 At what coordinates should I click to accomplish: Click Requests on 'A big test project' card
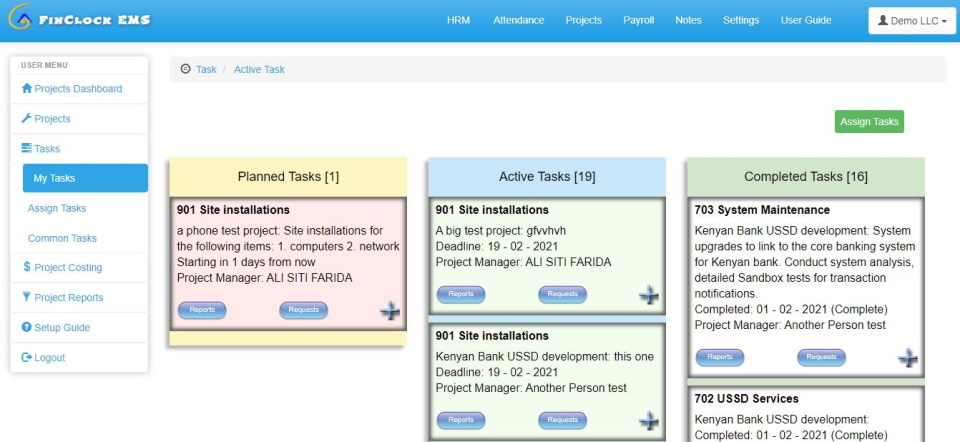(x=563, y=294)
